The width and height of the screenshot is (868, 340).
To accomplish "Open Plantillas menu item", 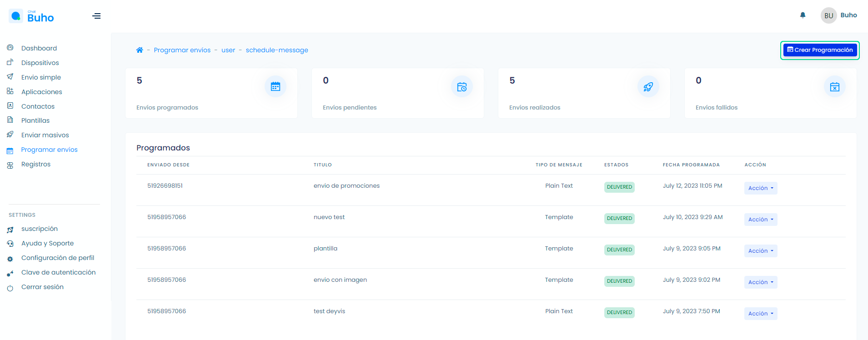I will (x=35, y=120).
